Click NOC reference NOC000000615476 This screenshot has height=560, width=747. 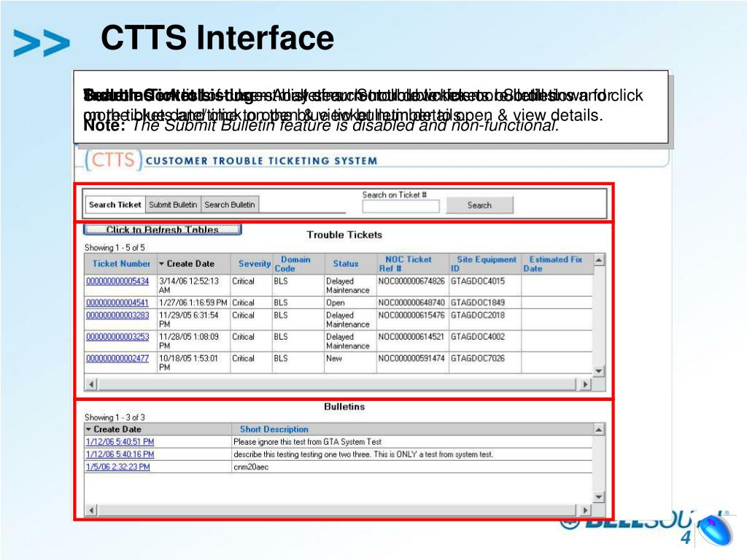pos(411,315)
